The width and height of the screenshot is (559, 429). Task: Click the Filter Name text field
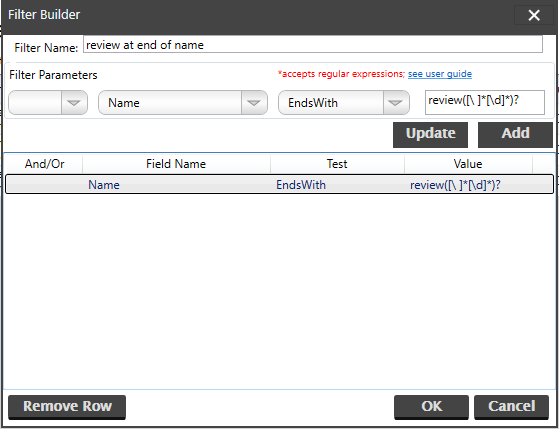coord(313,44)
